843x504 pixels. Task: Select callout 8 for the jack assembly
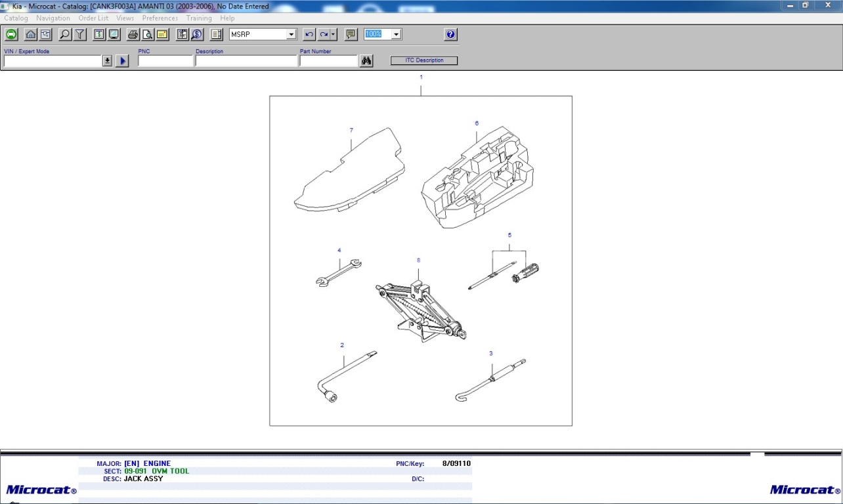coord(418,260)
